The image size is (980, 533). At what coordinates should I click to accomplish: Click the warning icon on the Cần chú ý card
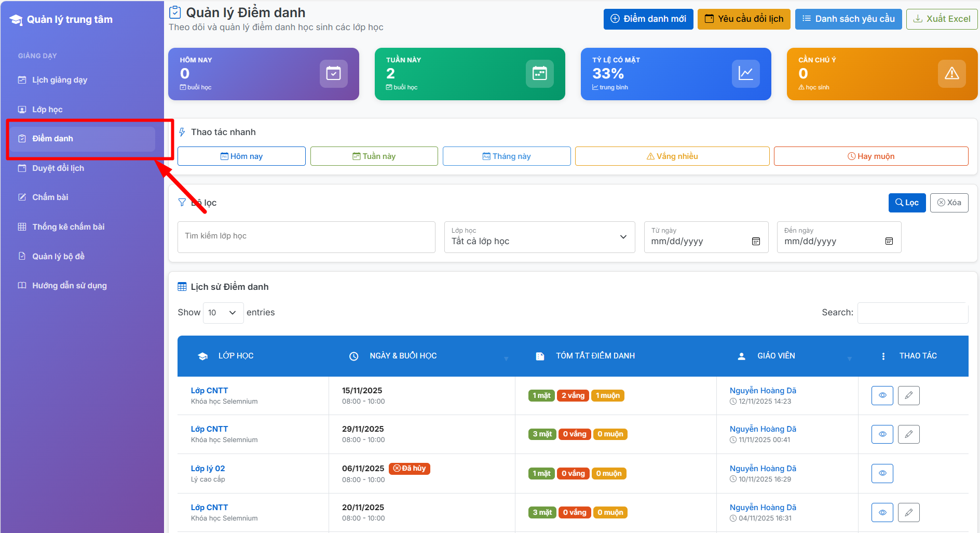point(951,74)
